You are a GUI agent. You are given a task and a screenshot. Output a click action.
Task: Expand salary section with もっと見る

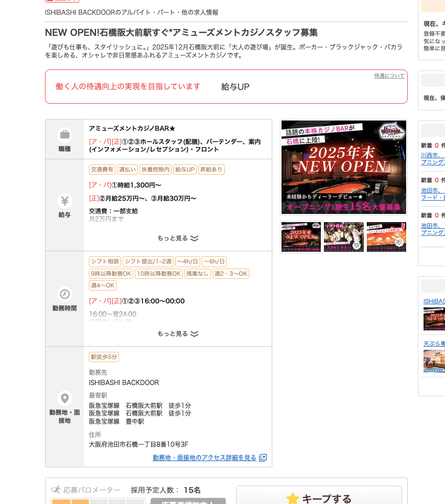177,238
